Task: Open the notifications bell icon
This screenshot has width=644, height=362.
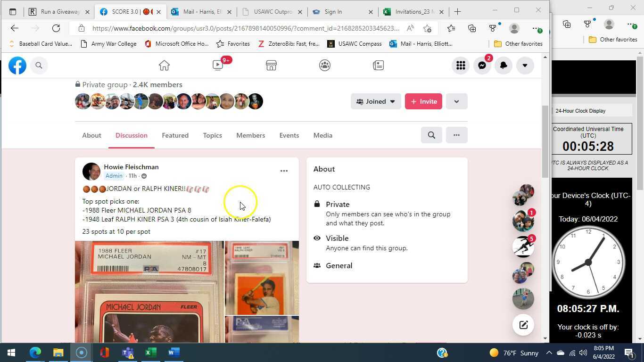Action: pos(503,66)
